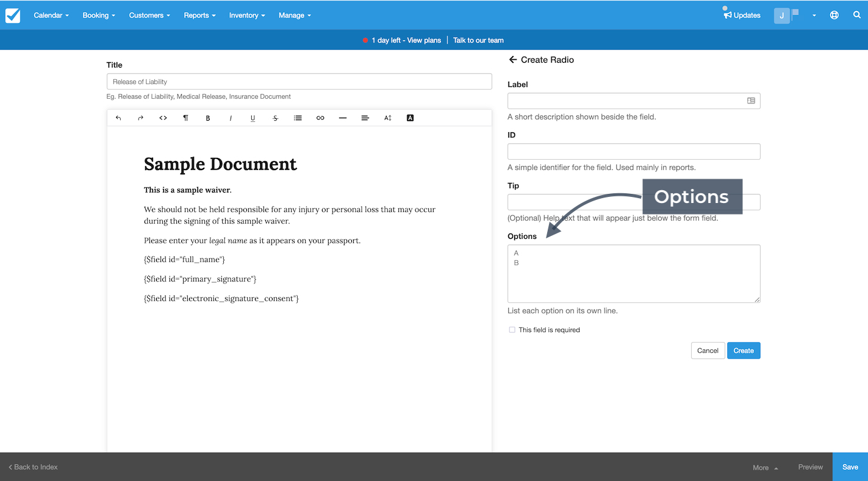Open the Manage menu
This screenshot has width=868, height=481.
[295, 15]
